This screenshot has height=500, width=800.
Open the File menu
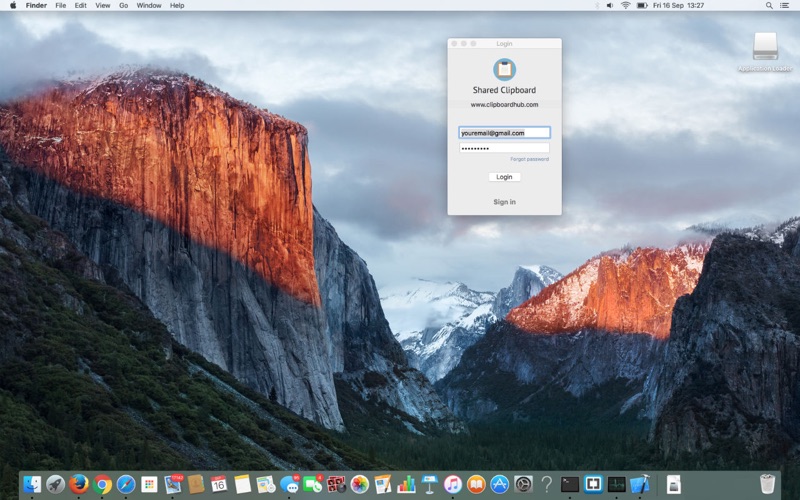click(61, 6)
